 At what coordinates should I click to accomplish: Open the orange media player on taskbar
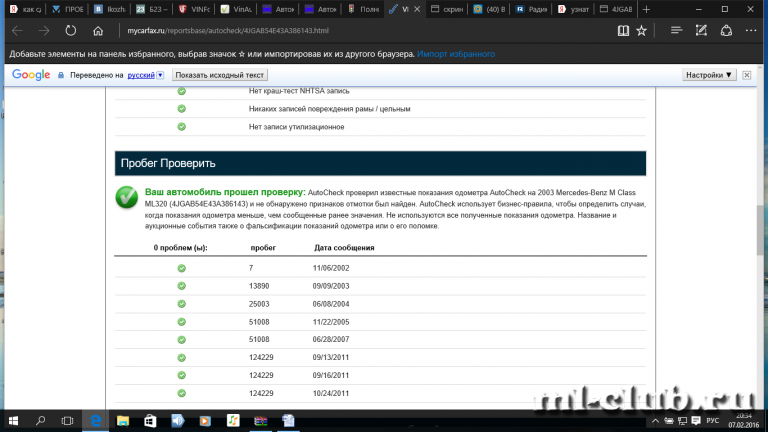[x=205, y=421]
